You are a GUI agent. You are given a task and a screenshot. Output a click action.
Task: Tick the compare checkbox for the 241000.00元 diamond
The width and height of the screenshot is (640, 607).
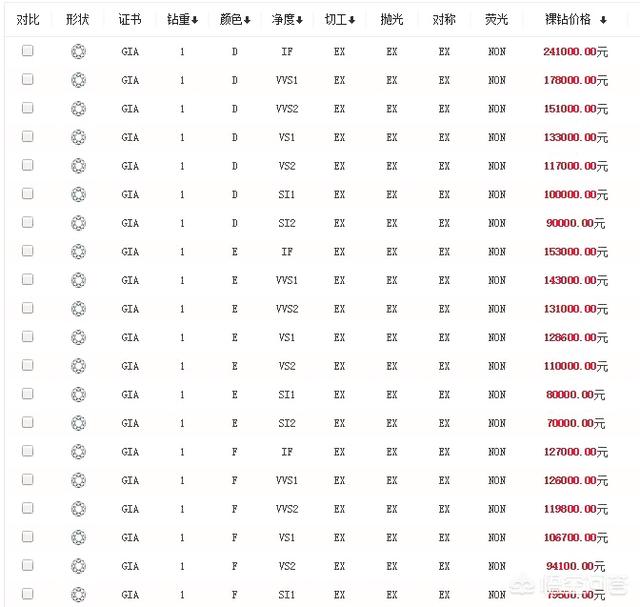27,51
